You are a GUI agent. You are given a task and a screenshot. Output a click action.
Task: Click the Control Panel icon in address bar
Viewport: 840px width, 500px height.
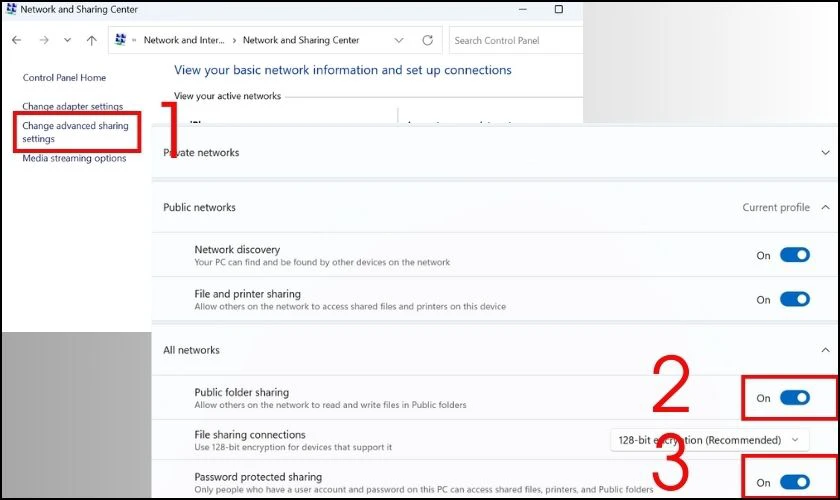coord(121,40)
